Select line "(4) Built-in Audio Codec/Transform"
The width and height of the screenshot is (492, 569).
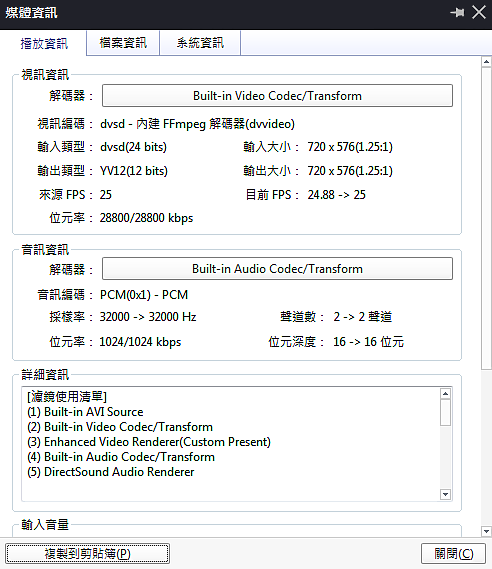pyautogui.click(x=121, y=457)
